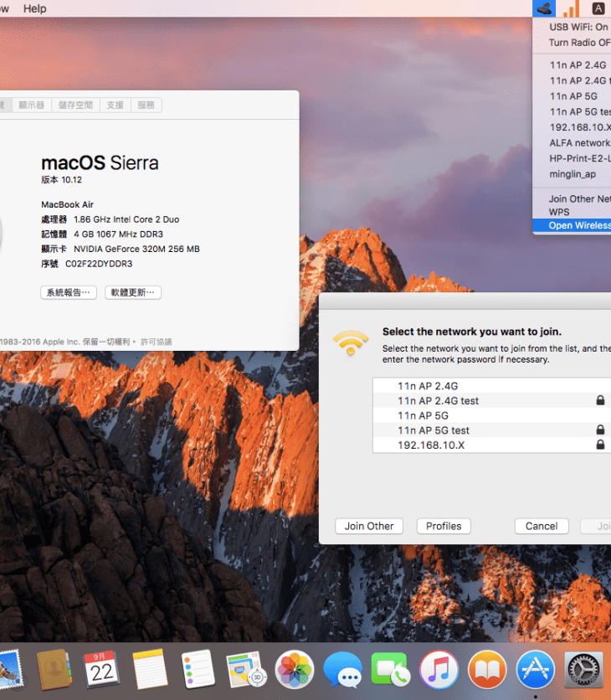611x700 pixels.
Task: Open the Calendar dock icon
Action: pyautogui.click(x=101, y=670)
